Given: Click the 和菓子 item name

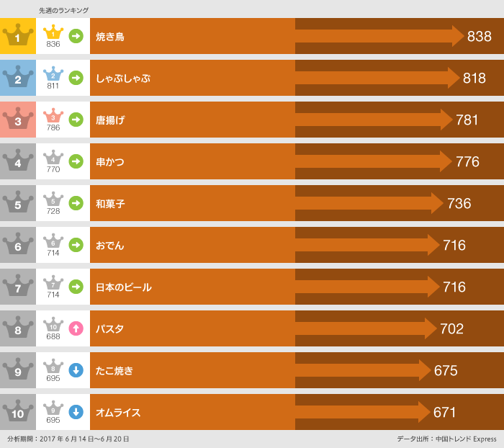Looking at the screenshot, I should click(110, 203).
